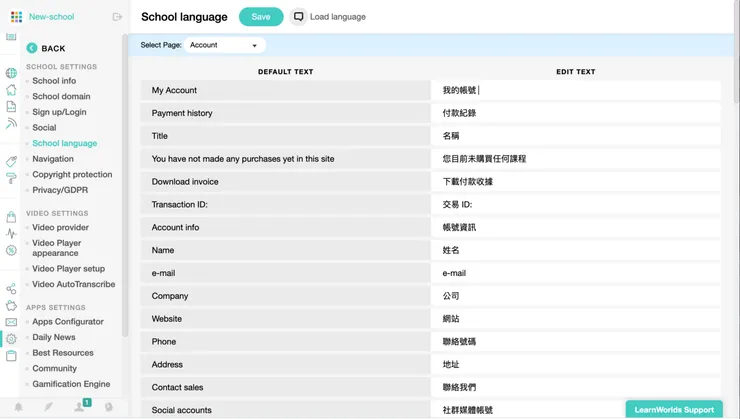Open Social settings
740x419 pixels.
[44, 127]
